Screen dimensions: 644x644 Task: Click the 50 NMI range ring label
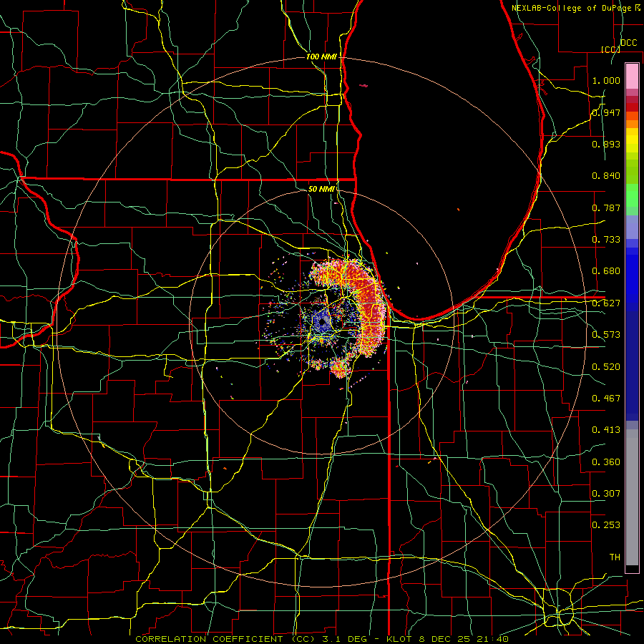coord(321,189)
